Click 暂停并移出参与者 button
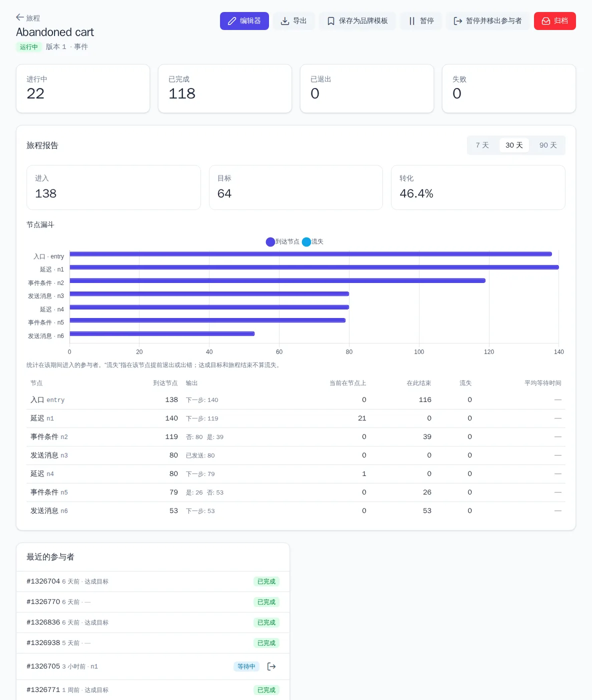Viewport: 592px width, 700px height. tap(487, 21)
